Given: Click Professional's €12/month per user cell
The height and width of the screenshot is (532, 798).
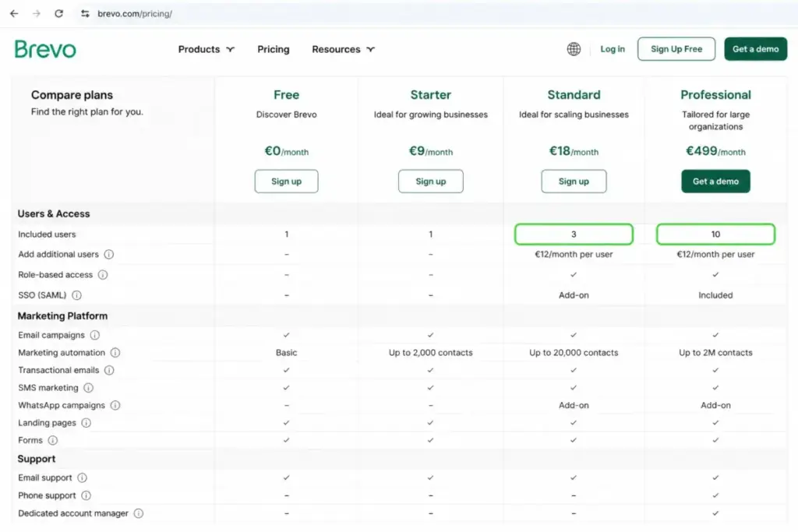Looking at the screenshot, I should 715,254.
